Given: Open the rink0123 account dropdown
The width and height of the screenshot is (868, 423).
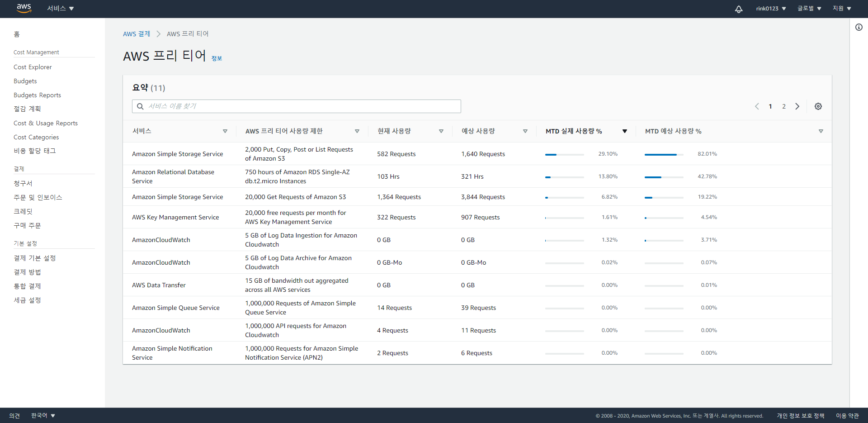Looking at the screenshot, I should [x=771, y=9].
